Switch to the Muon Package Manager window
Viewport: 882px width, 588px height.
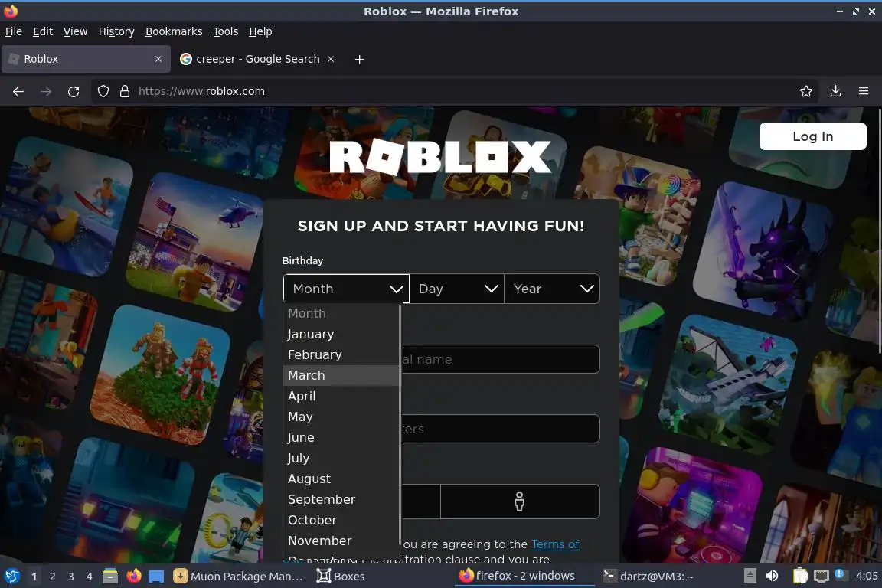click(x=239, y=576)
